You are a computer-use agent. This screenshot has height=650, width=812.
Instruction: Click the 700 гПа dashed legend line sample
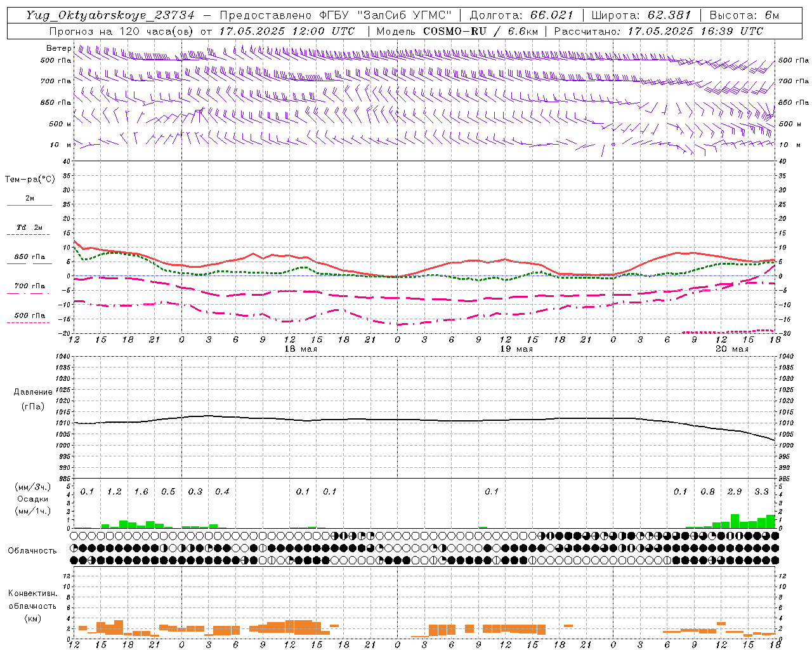pos(28,293)
